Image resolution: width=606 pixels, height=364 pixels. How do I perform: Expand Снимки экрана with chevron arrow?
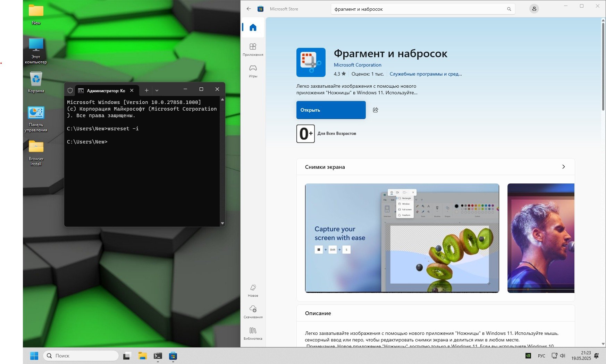click(563, 167)
